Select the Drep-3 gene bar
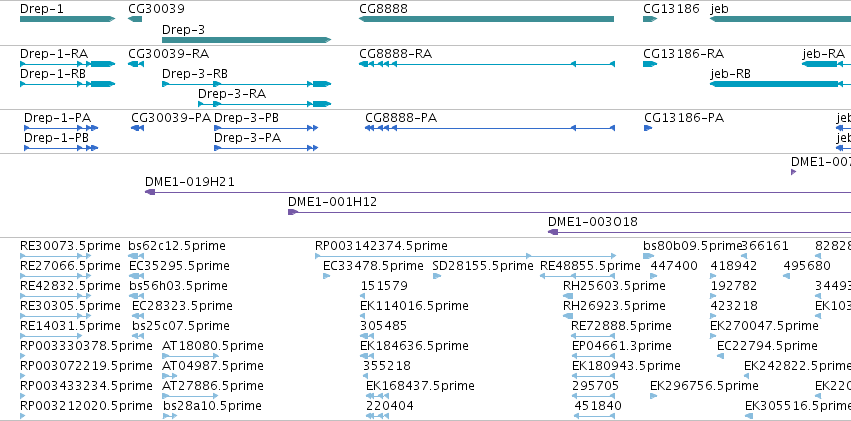 tap(246, 40)
